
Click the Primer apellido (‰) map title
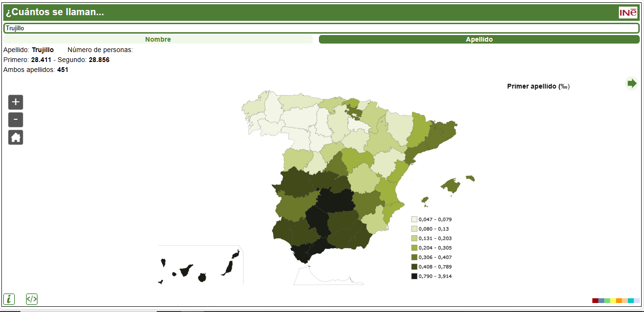pyautogui.click(x=538, y=86)
